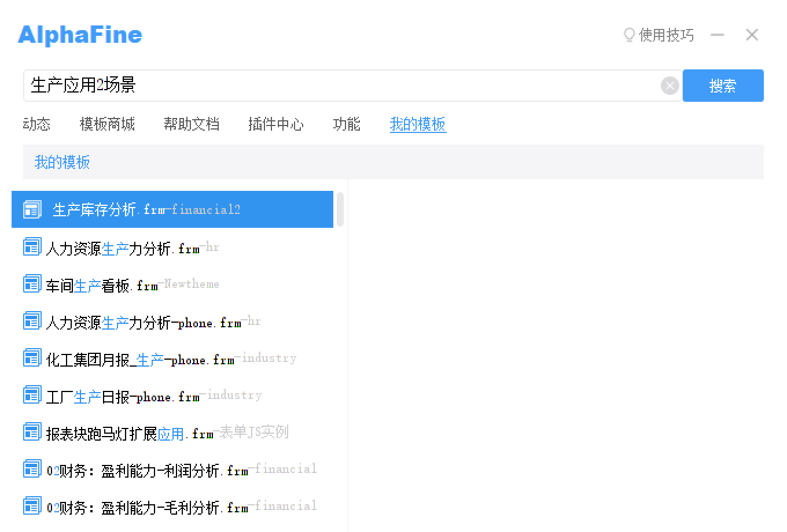The image size is (787, 532).
Task: Select the 插件中心 tab
Action: (x=276, y=124)
